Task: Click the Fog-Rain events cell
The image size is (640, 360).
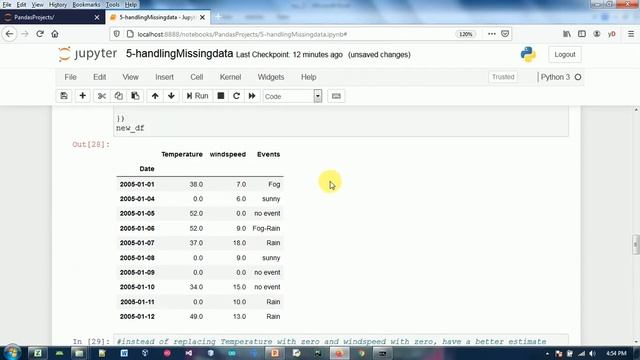Action: click(x=266, y=228)
